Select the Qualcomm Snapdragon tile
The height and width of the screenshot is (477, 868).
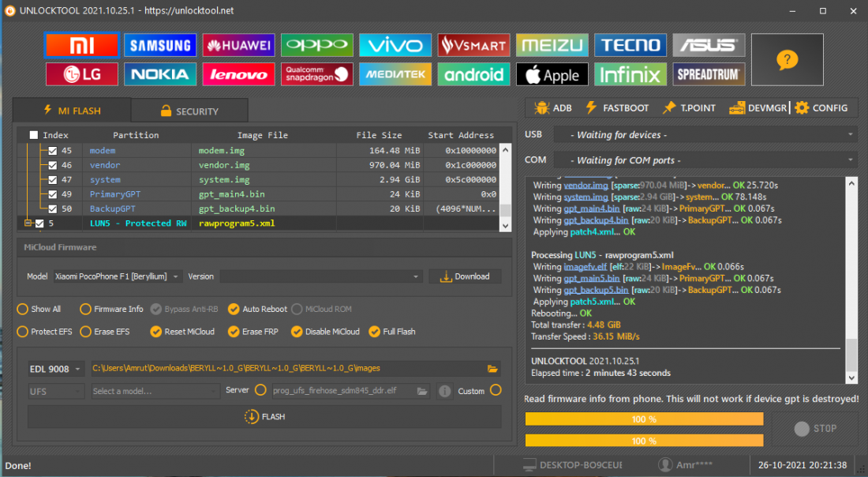tap(317, 74)
